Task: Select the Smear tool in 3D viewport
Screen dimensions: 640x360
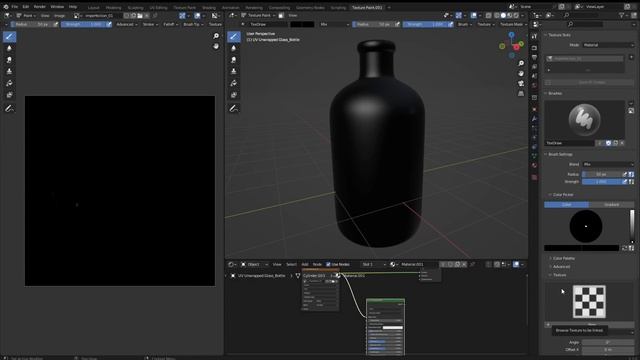Action: click(x=234, y=60)
